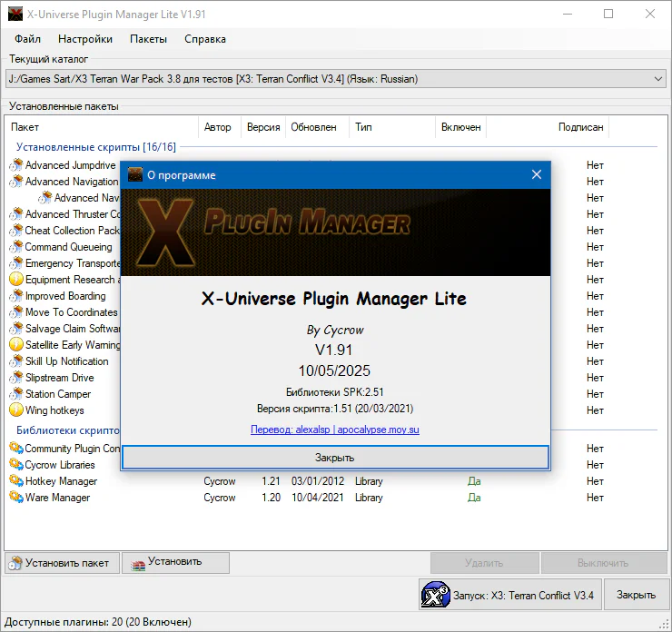Click the Skill Up Notification icon
672x632 pixels.
pos(15,361)
